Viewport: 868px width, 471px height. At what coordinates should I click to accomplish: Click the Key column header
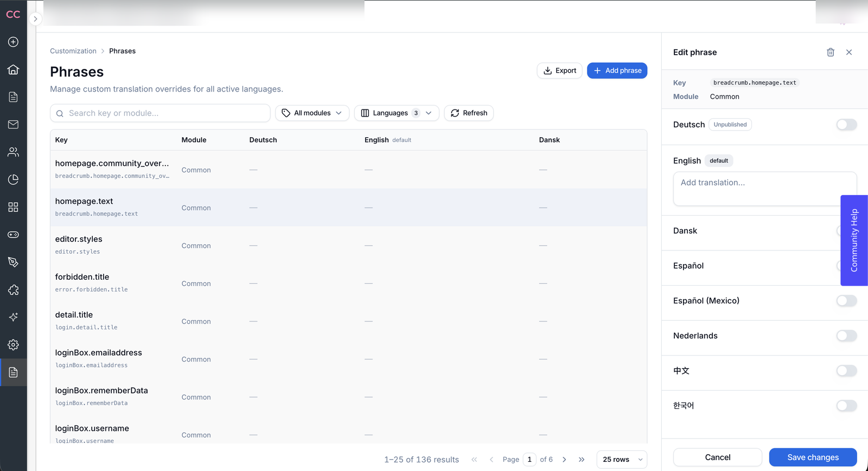[x=61, y=140]
